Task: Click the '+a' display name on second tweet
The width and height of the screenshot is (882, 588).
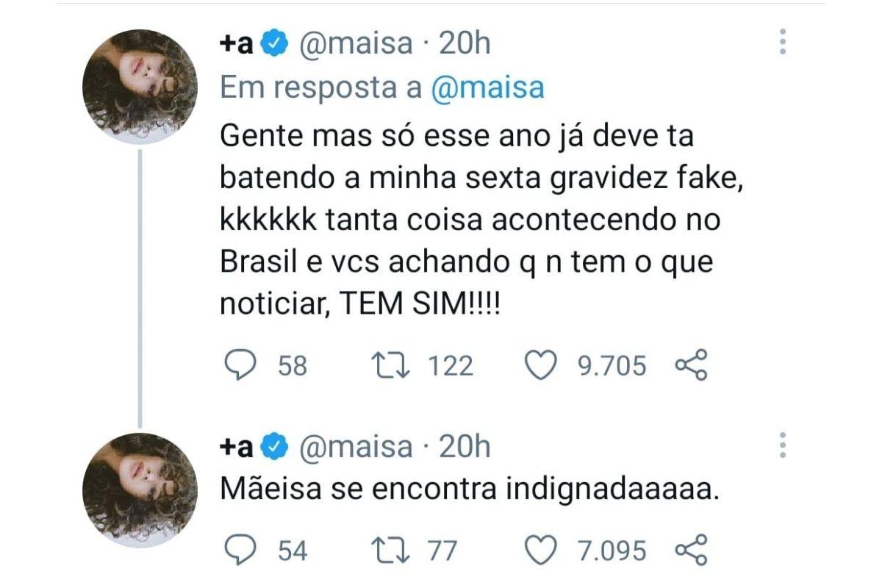Action: click(236, 446)
